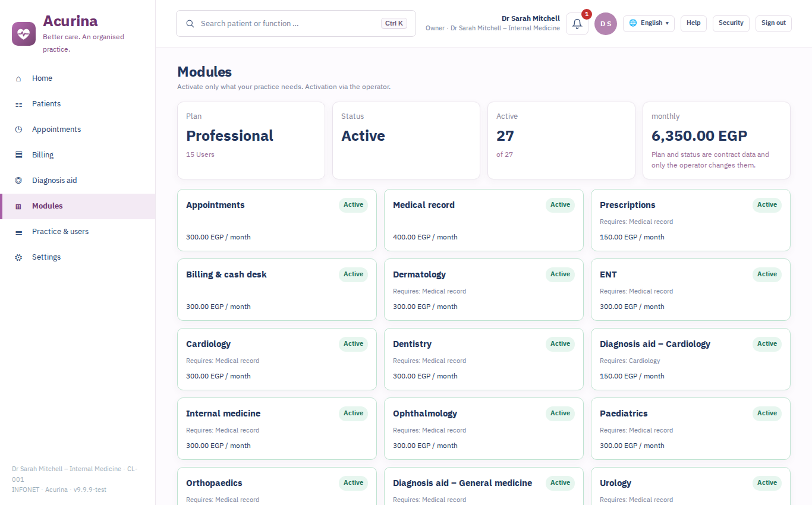
Task: Click the 6,350.00 EGP monthly total
Action: 699,136
